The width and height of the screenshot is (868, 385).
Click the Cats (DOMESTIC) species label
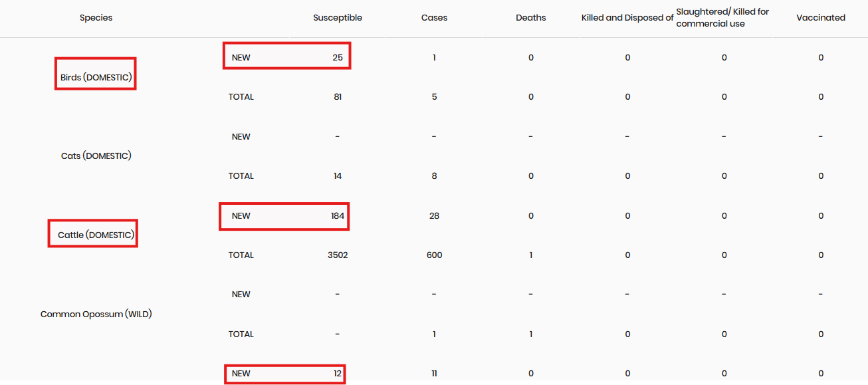(96, 156)
